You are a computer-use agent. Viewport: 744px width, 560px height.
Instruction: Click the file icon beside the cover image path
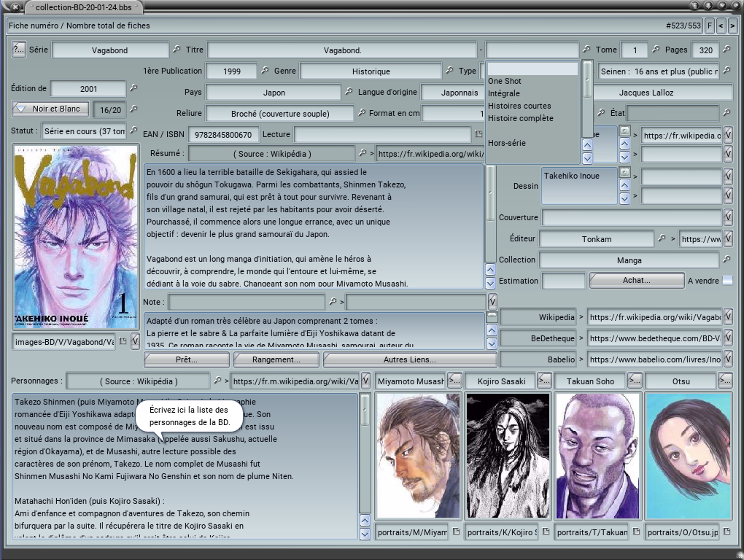click(x=123, y=341)
